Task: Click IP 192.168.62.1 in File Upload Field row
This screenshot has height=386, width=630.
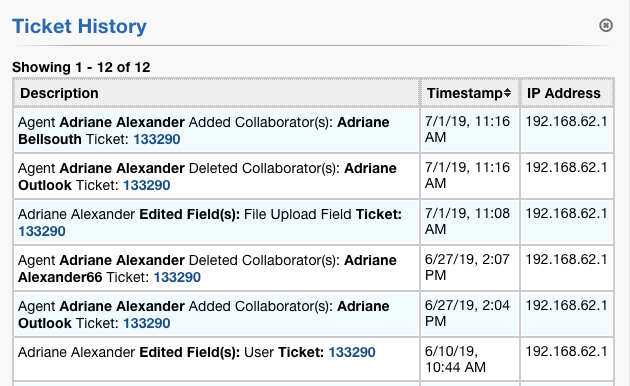Action: 567,214
